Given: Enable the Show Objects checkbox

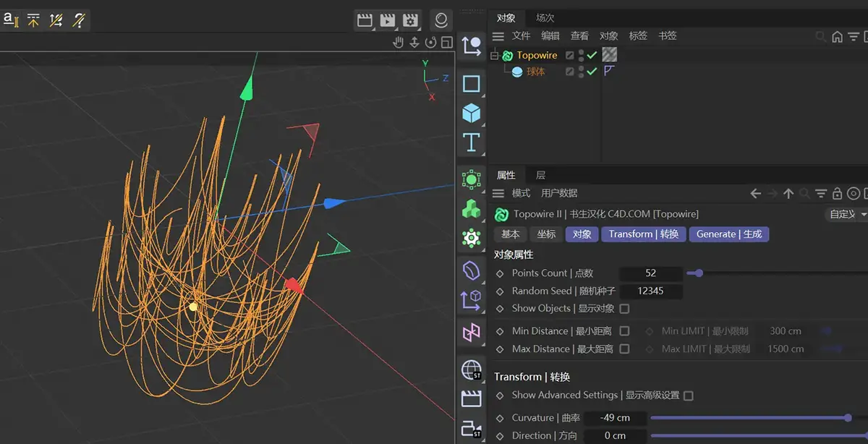Looking at the screenshot, I should [624, 309].
